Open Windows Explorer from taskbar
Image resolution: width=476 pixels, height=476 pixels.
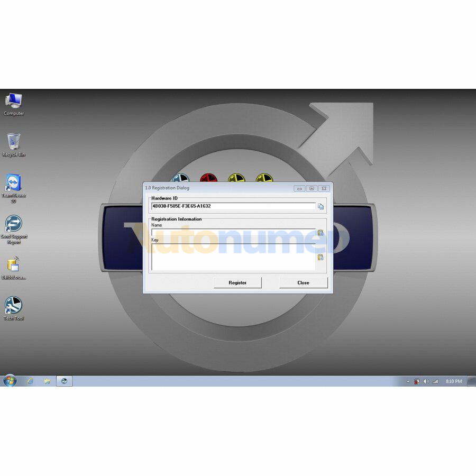[x=47, y=381]
